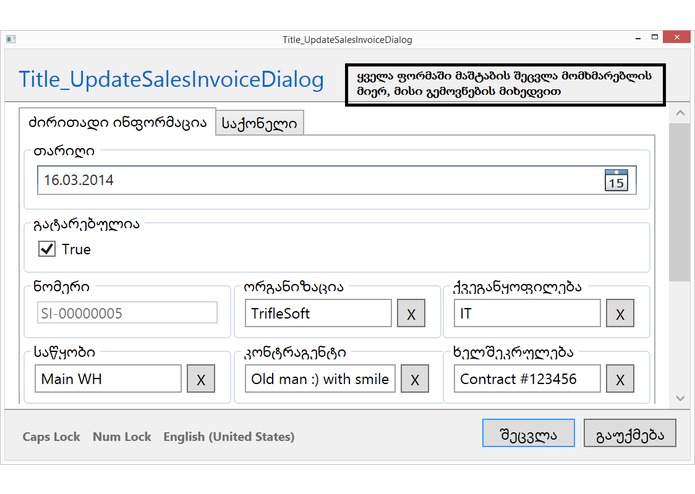Image resolution: width=695 pixels, height=494 pixels.
Task: Untick the True checkbox
Action: point(47,249)
